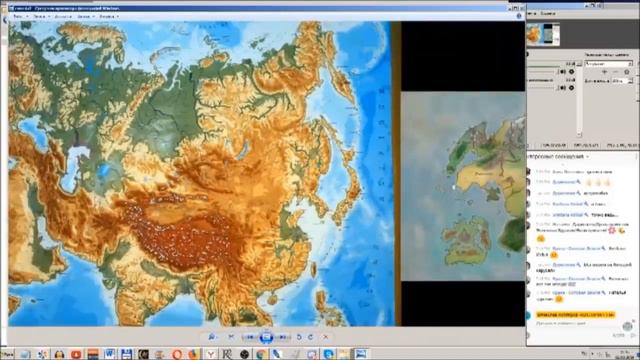Screen dimensions: 640x360
Task: Click the system tray clock
Action: [624, 354]
